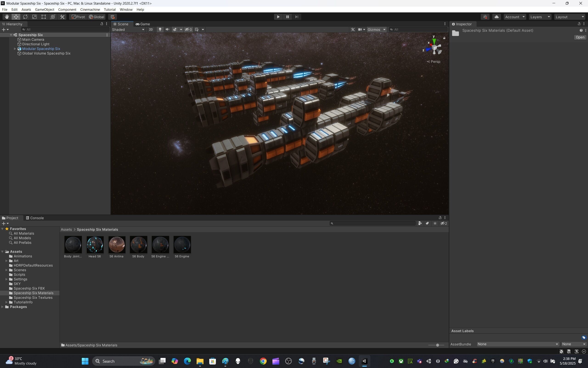Save search to Favorites star icon
Image resolution: width=588 pixels, height=368 pixels.
[435, 223]
